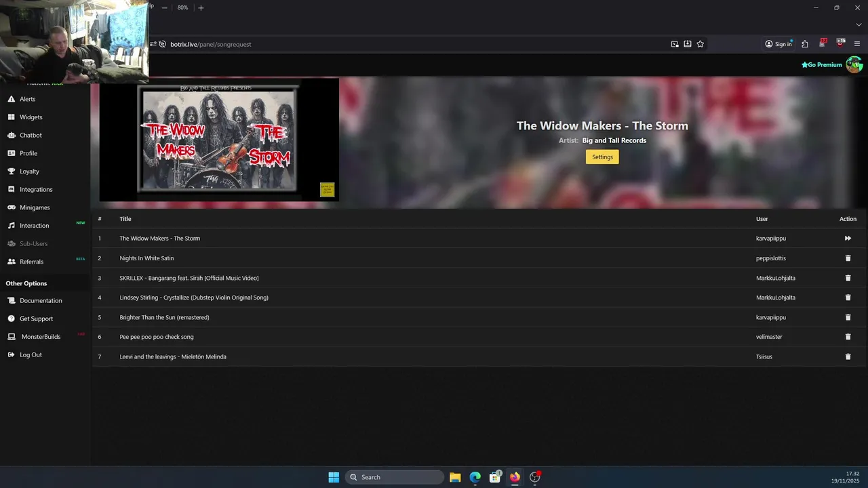Click the extension icon with >1k badge
The width and height of the screenshot is (868, 488).
(x=840, y=43)
